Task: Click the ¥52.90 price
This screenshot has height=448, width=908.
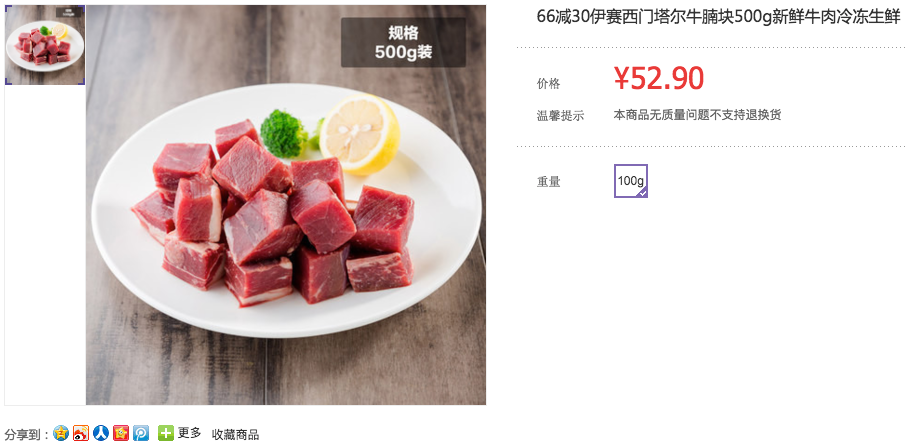Action: tap(659, 78)
